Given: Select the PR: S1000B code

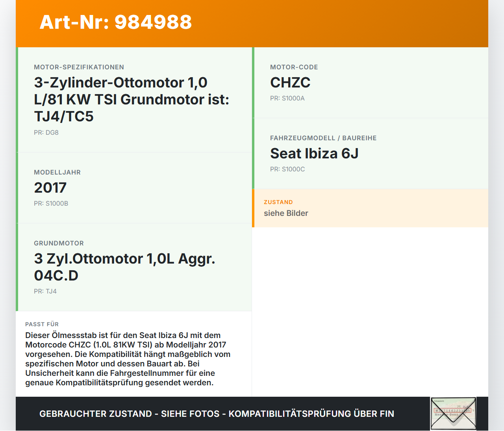Looking at the screenshot, I should tap(51, 203).
